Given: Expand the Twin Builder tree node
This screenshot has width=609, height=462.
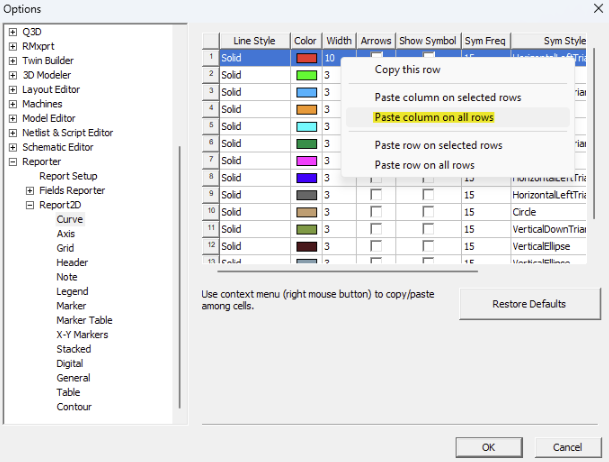Looking at the screenshot, I should [x=13, y=60].
